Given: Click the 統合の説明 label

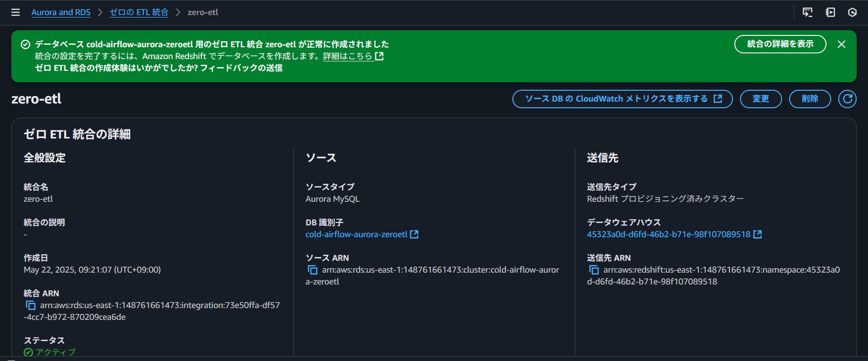Looking at the screenshot, I should click(44, 223).
